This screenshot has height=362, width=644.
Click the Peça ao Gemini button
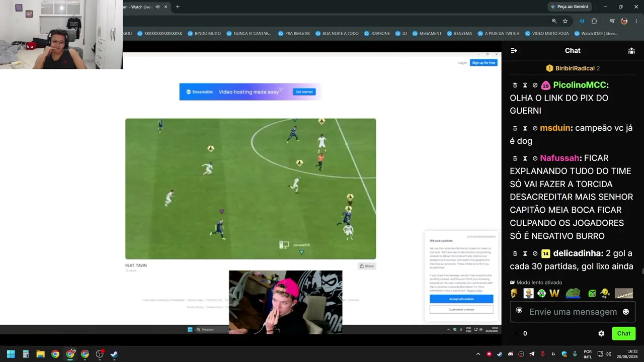point(569,7)
